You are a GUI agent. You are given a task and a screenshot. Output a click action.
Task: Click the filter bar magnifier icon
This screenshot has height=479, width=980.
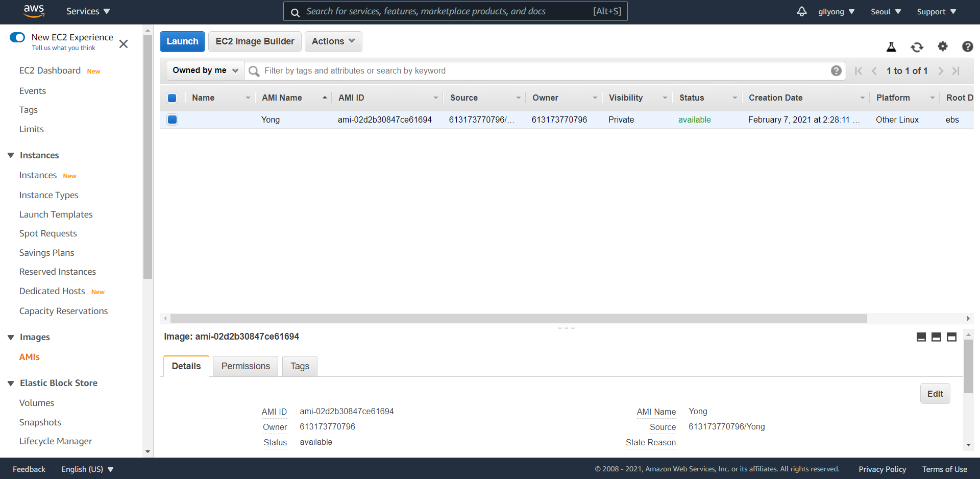(254, 71)
